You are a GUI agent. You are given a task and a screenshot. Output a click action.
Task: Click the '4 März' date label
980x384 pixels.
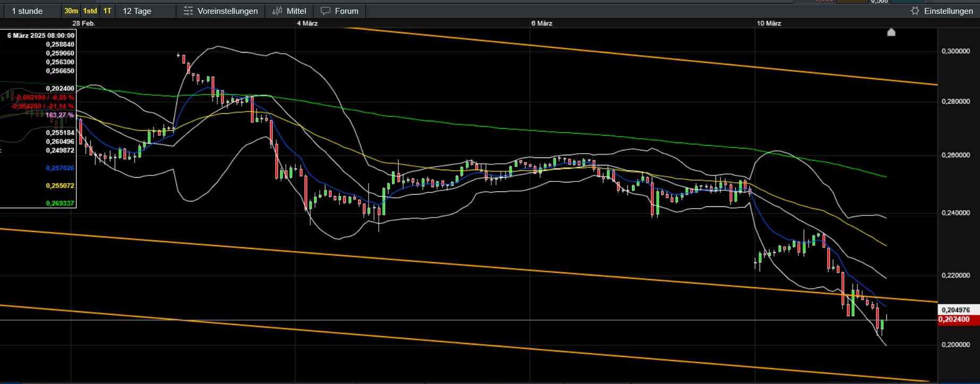[x=308, y=23]
